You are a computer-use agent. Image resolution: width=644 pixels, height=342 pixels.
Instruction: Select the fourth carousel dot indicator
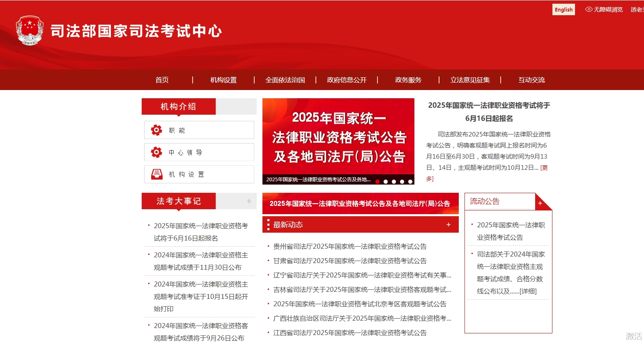pyautogui.click(x=402, y=182)
